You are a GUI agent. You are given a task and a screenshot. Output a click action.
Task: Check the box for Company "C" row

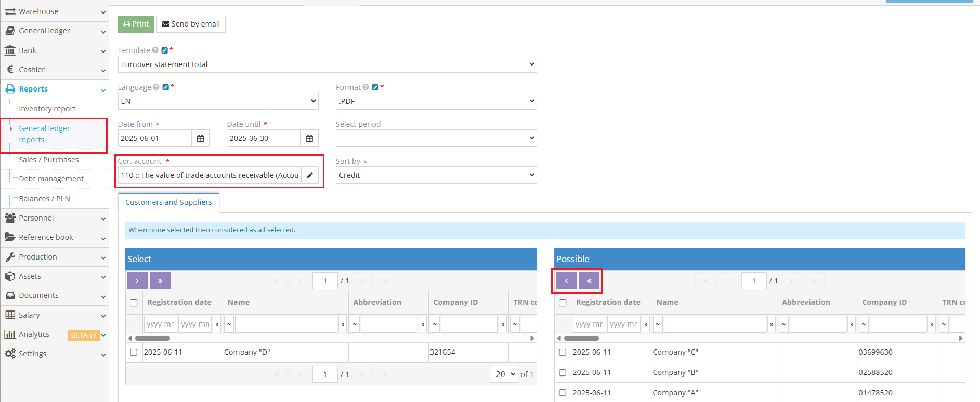pos(563,353)
